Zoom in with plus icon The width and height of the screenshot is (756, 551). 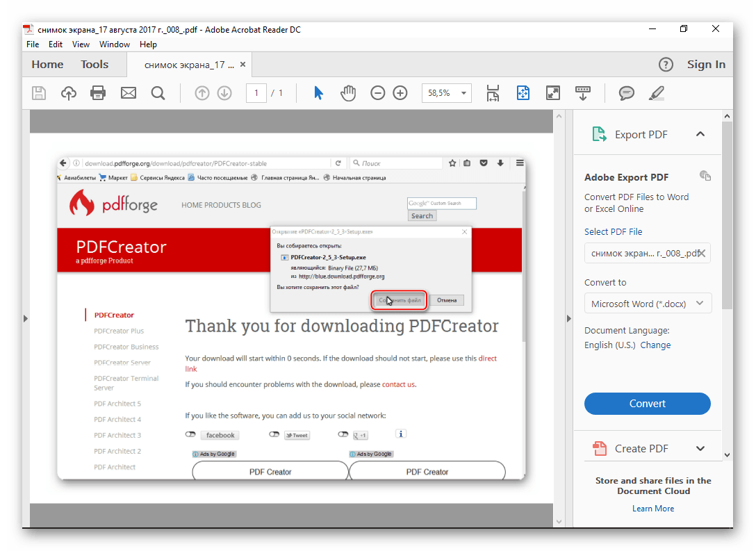[400, 93]
